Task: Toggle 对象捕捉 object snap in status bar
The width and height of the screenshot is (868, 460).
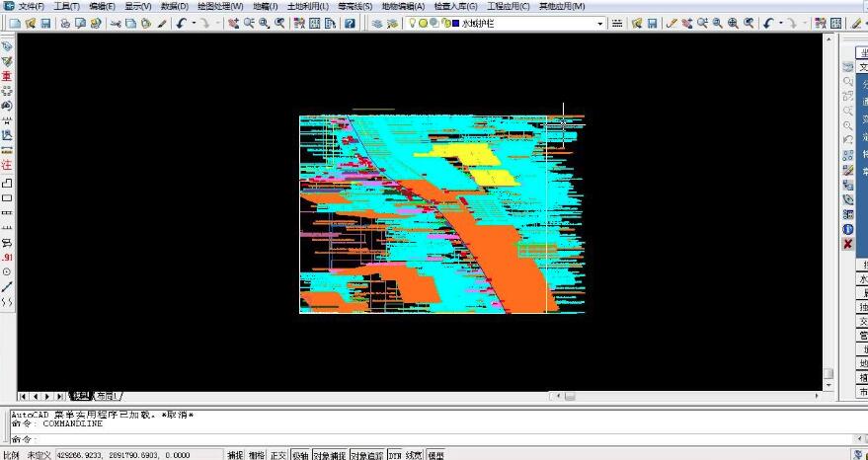Action: [x=331, y=455]
